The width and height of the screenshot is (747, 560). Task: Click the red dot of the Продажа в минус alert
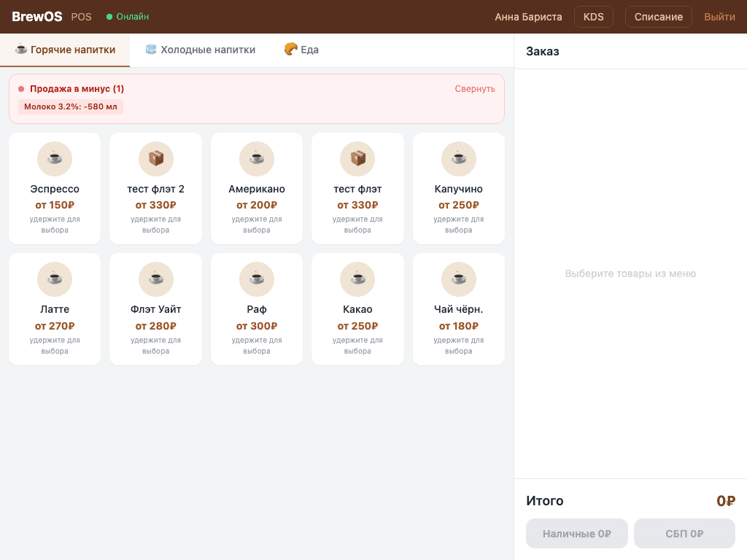click(x=21, y=88)
